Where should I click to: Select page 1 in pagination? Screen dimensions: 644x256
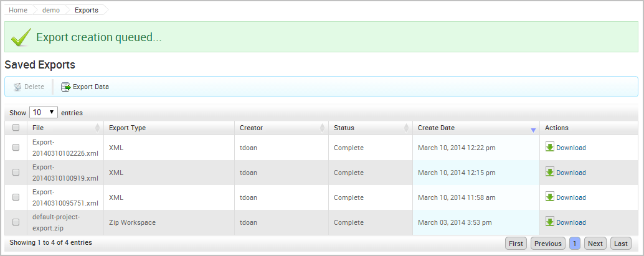pyautogui.click(x=574, y=244)
